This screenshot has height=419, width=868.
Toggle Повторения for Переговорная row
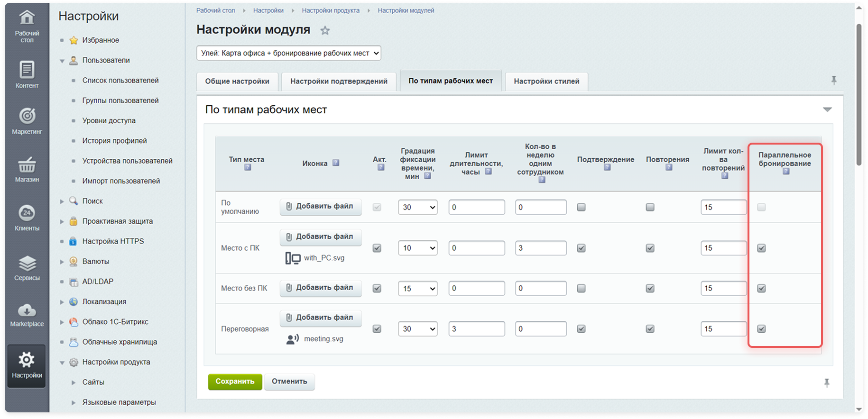click(x=650, y=328)
